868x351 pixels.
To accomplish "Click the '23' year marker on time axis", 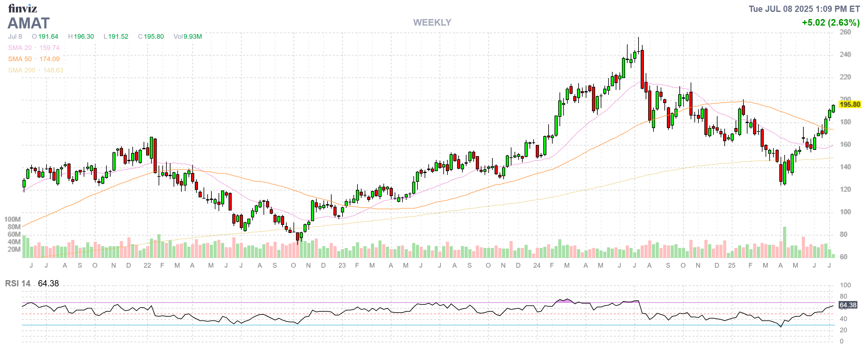I will [x=342, y=265].
